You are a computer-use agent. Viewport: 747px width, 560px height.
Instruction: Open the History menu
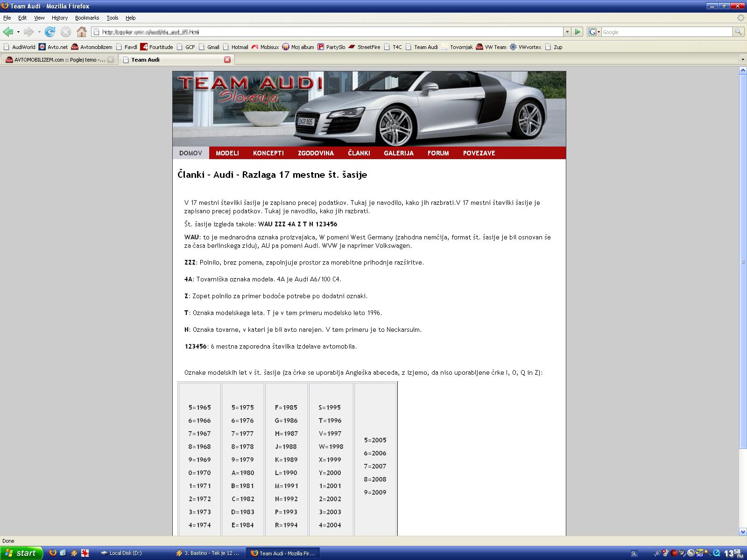pyautogui.click(x=60, y=18)
